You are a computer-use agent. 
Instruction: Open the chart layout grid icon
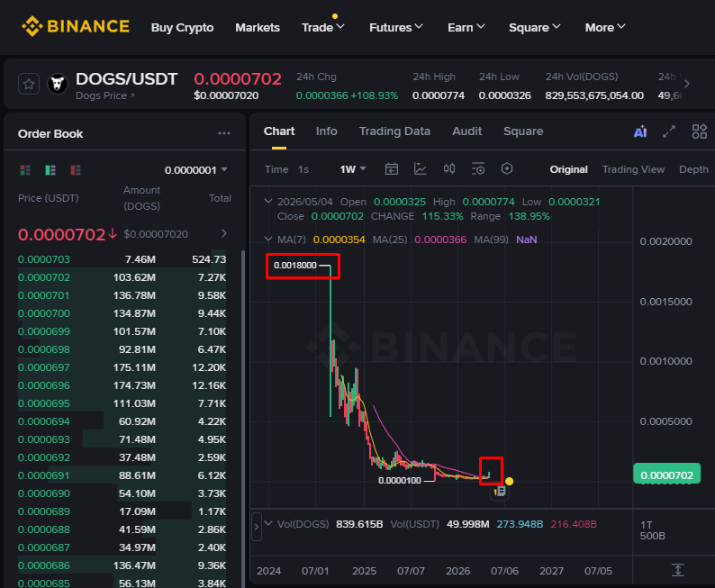699,131
